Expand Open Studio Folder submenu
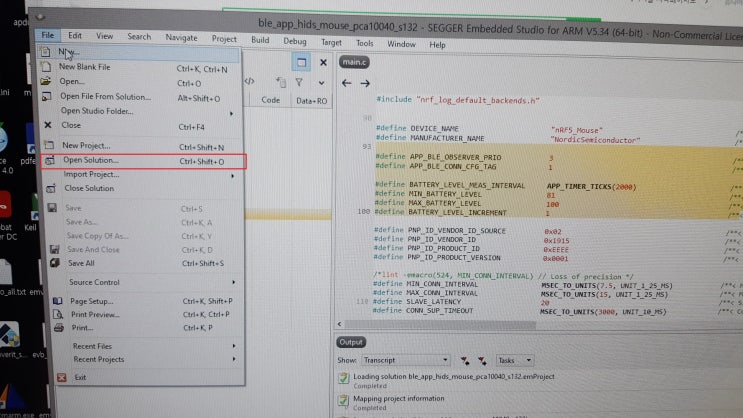The height and width of the screenshot is (418, 743). click(142, 112)
